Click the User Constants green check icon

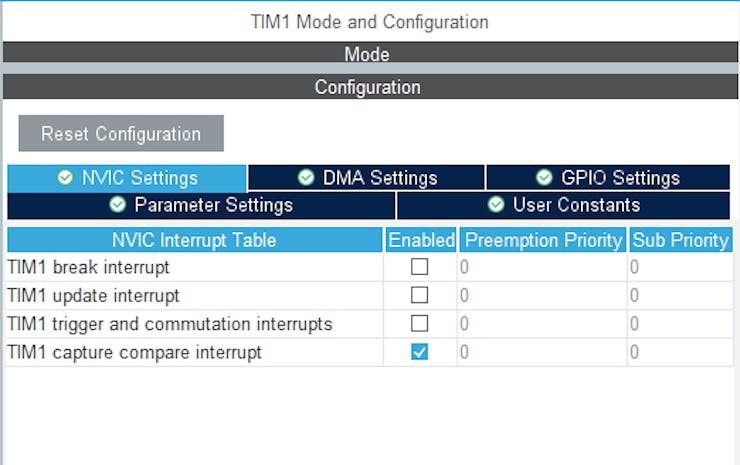(x=496, y=205)
